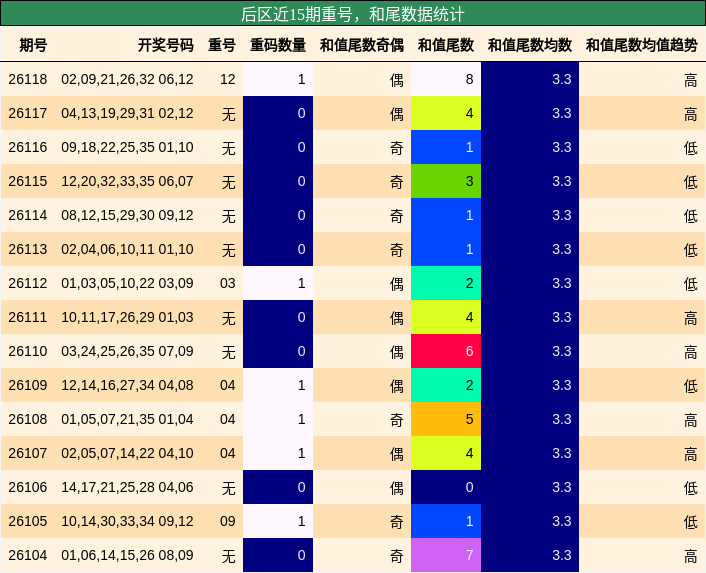
Task: Click numbers 04,13,19,29,31 02,12
Action: pos(127,113)
